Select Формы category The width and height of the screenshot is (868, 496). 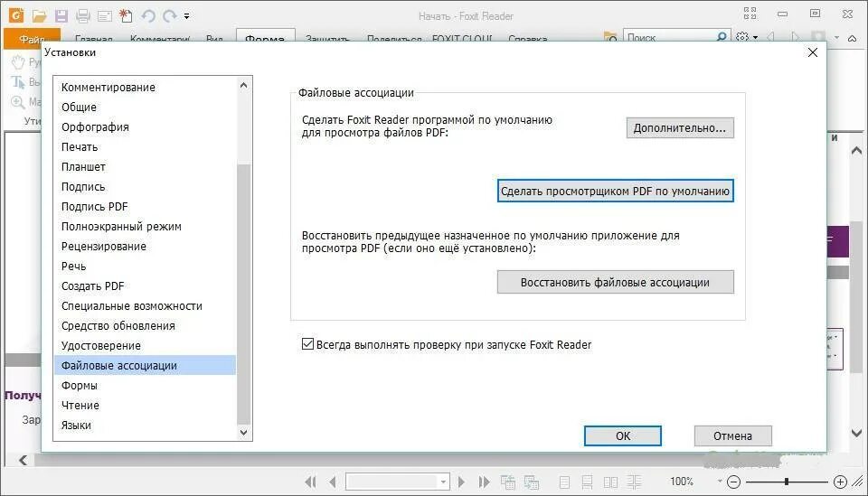coord(145,386)
